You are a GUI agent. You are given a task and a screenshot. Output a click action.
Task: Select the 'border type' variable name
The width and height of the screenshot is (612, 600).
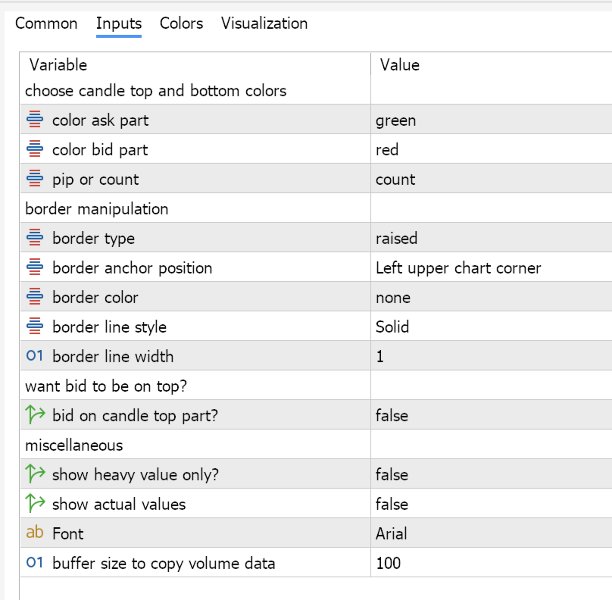[93, 238]
